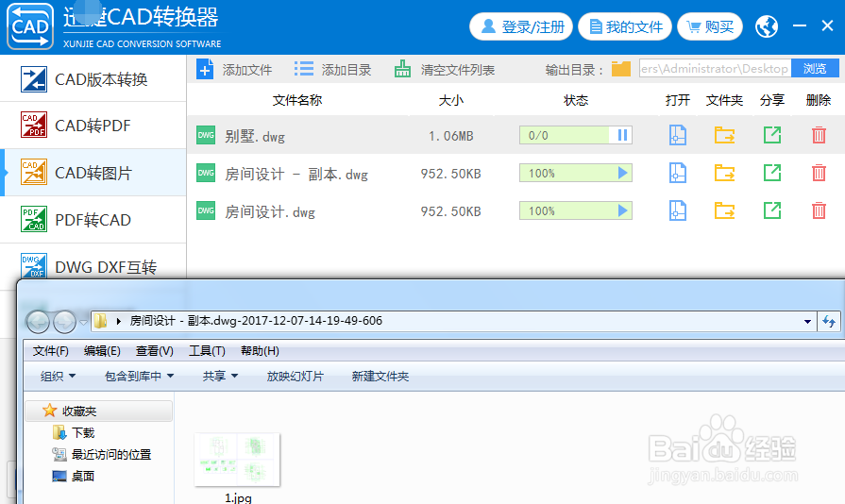Click 状态 column header
The width and height of the screenshot is (845, 504).
tap(576, 100)
